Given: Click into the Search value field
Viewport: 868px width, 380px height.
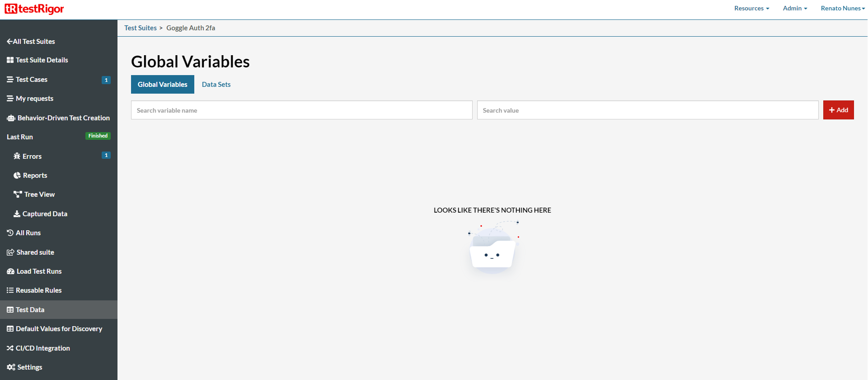Looking at the screenshot, I should point(647,110).
